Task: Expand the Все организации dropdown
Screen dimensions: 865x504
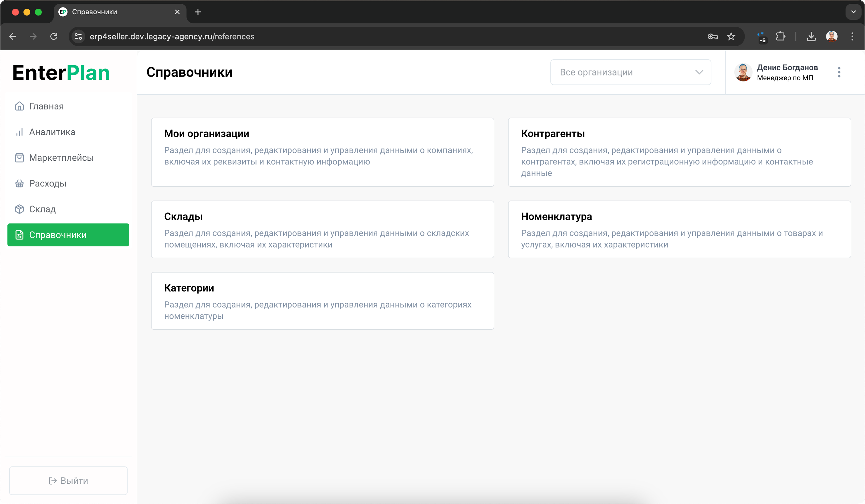Action: coord(630,72)
